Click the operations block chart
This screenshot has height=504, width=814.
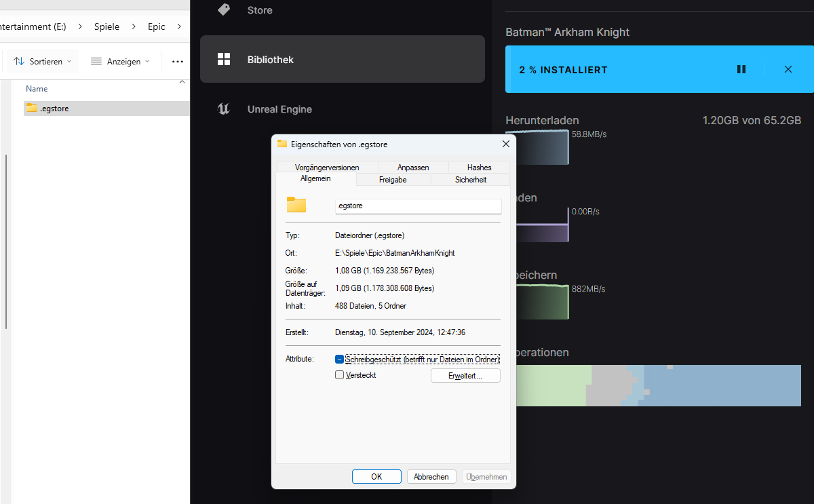pos(658,385)
